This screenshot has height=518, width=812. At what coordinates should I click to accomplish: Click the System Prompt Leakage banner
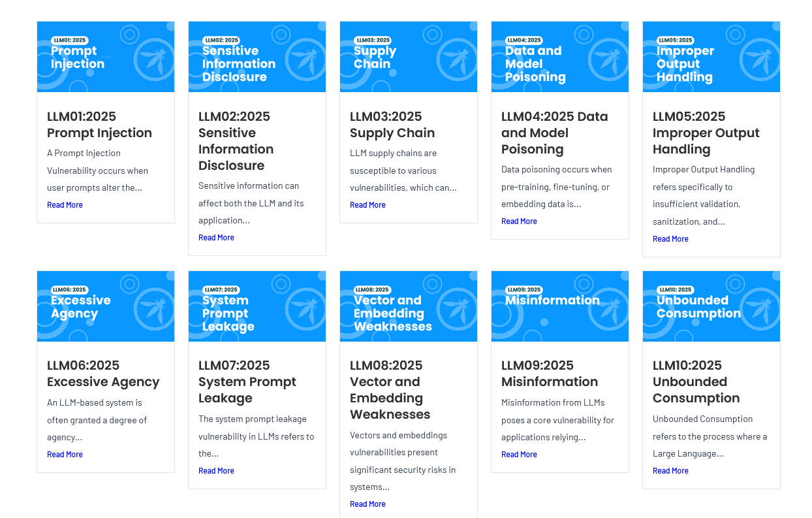[x=257, y=306]
